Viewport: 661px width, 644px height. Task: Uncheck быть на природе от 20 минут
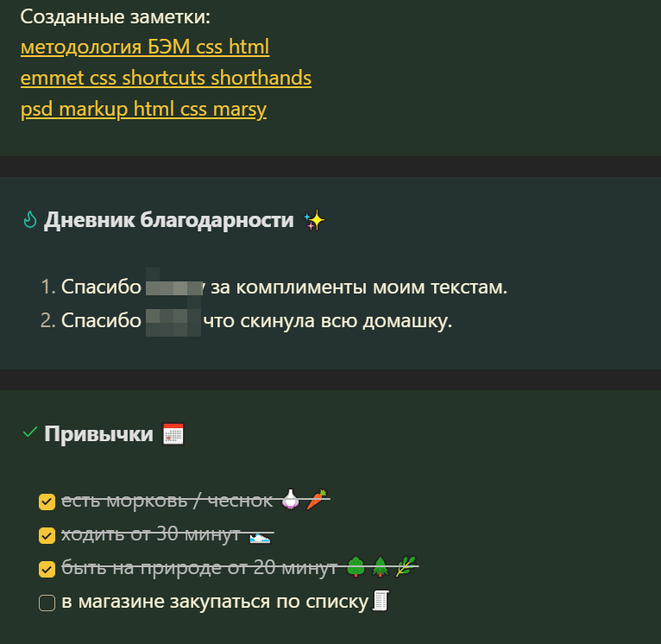(x=47, y=570)
